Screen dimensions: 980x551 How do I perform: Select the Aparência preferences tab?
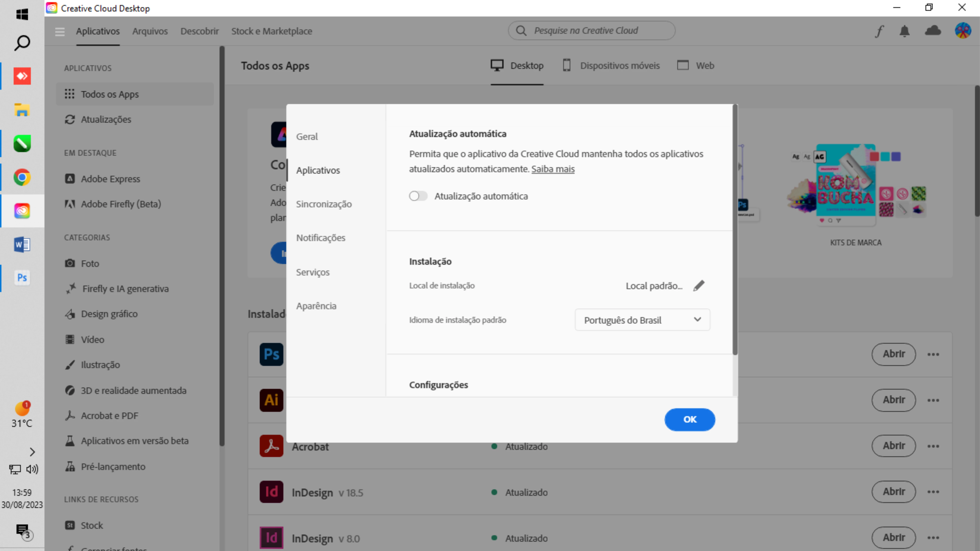coord(316,306)
